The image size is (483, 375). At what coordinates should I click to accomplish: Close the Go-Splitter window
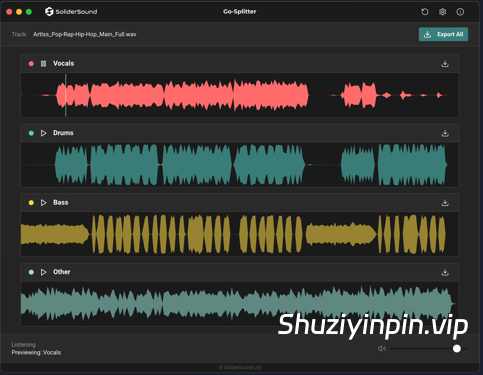pyautogui.click(x=9, y=12)
